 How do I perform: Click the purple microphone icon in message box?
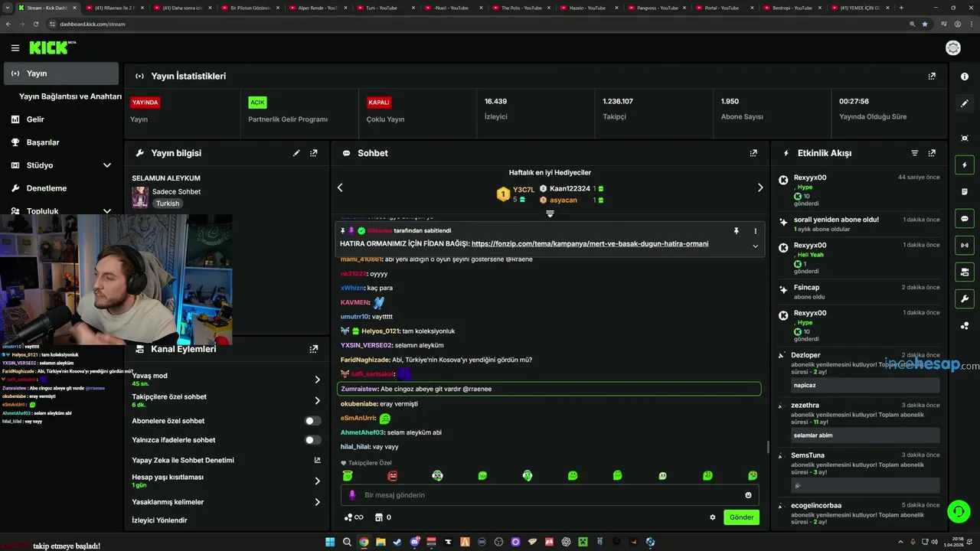tap(352, 495)
